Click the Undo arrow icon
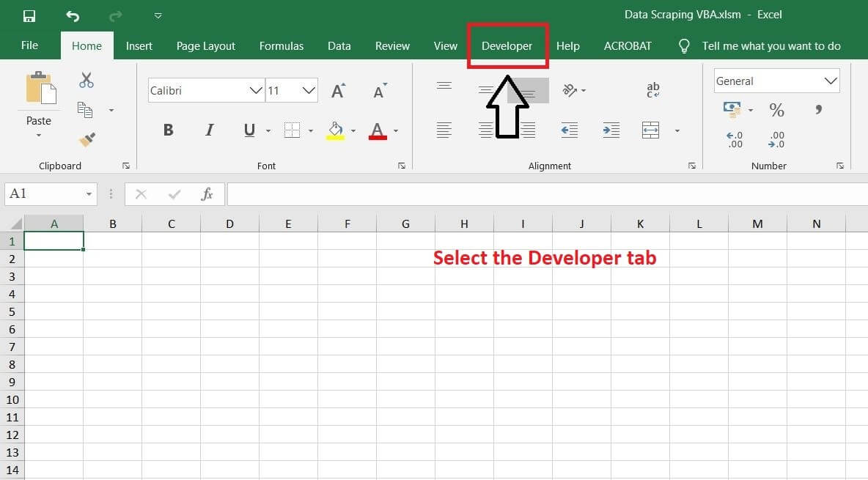 pos(73,15)
